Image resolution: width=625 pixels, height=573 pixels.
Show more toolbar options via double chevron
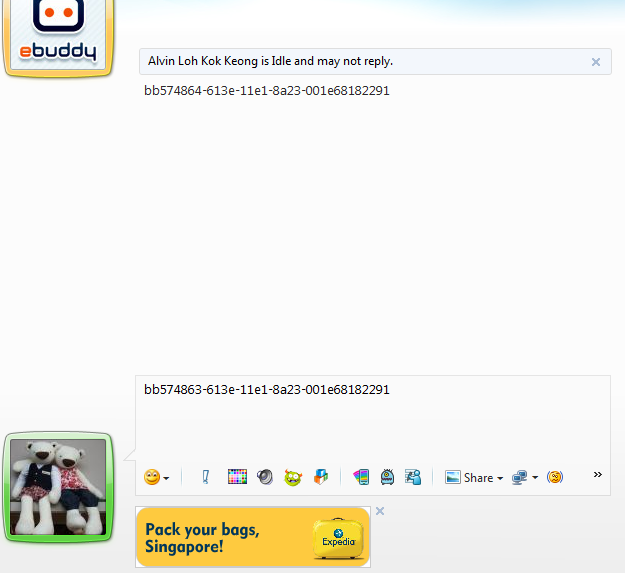pos(598,475)
